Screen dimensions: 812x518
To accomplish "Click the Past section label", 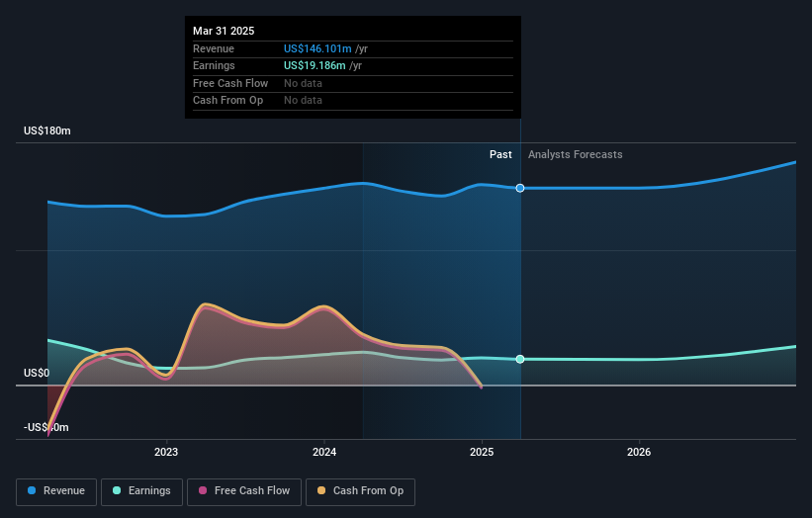I will (x=500, y=155).
